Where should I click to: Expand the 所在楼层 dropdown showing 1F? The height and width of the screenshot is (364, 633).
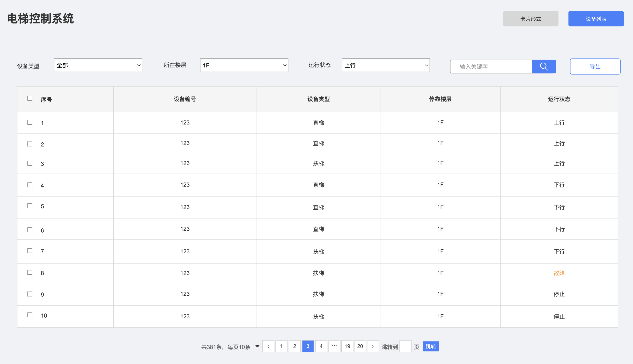(x=244, y=66)
